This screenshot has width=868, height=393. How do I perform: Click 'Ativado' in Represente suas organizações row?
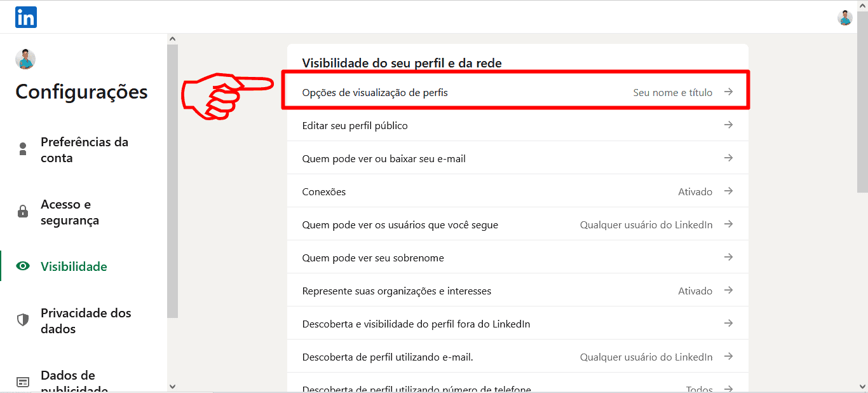(695, 291)
